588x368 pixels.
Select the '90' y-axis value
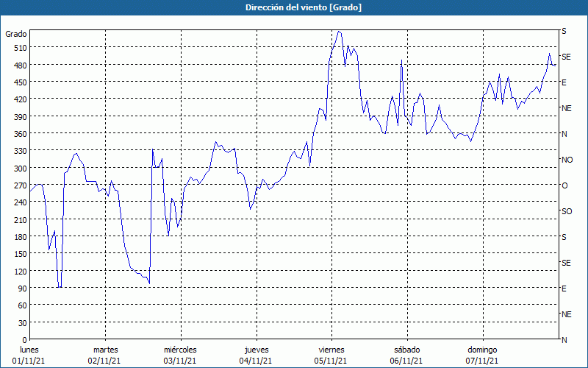coord(23,289)
